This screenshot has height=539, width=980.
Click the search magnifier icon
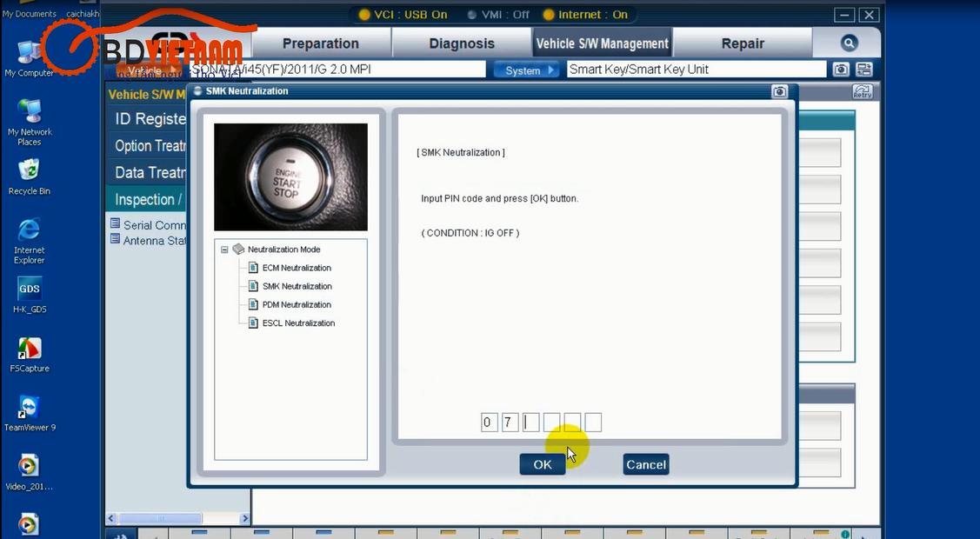click(x=849, y=43)
